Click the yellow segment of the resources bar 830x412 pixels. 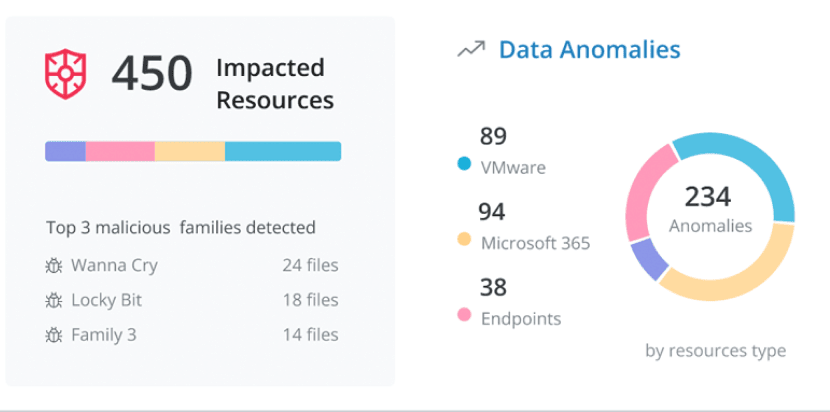click(x=190, y=151)
